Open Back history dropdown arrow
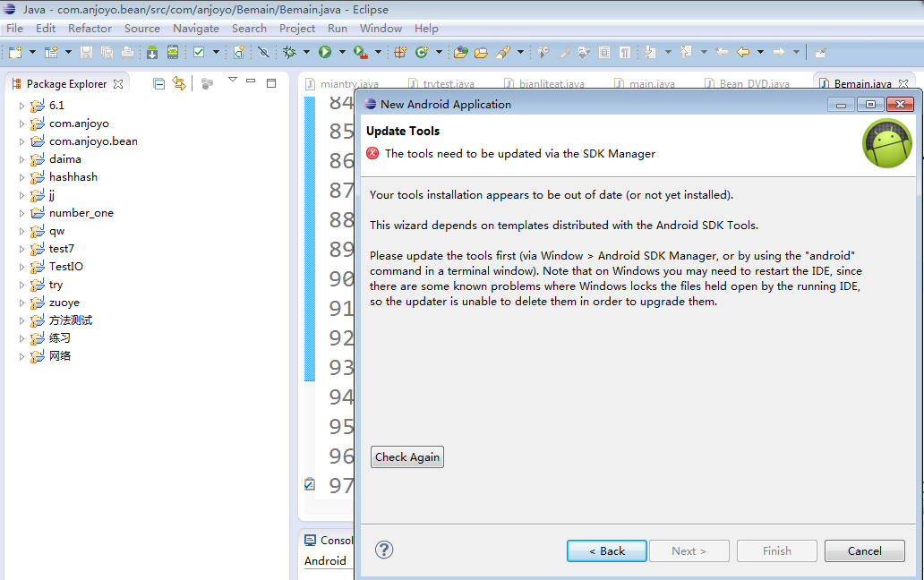Image resolution: width=924 pixels, height=580 pixels. tap(761, 53)
